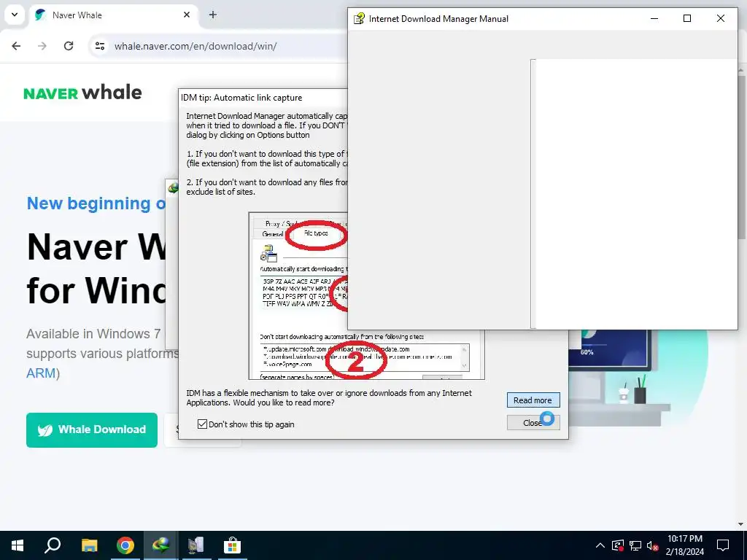Click Read more button in IDM tip
The width and height of the screenshot is (747, 560).
pos(533,400)
